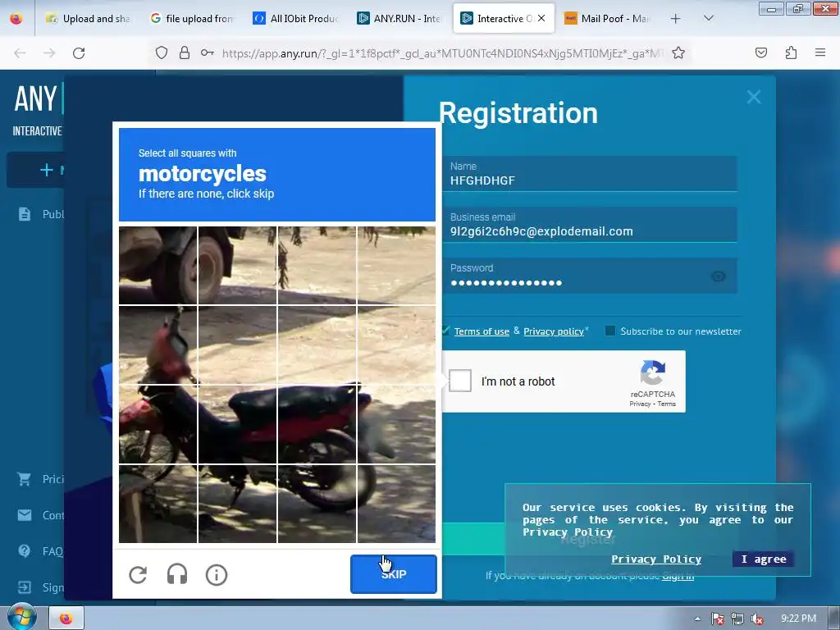Select captcha tile with motorcycle handlebar mirror

[158, 345]
